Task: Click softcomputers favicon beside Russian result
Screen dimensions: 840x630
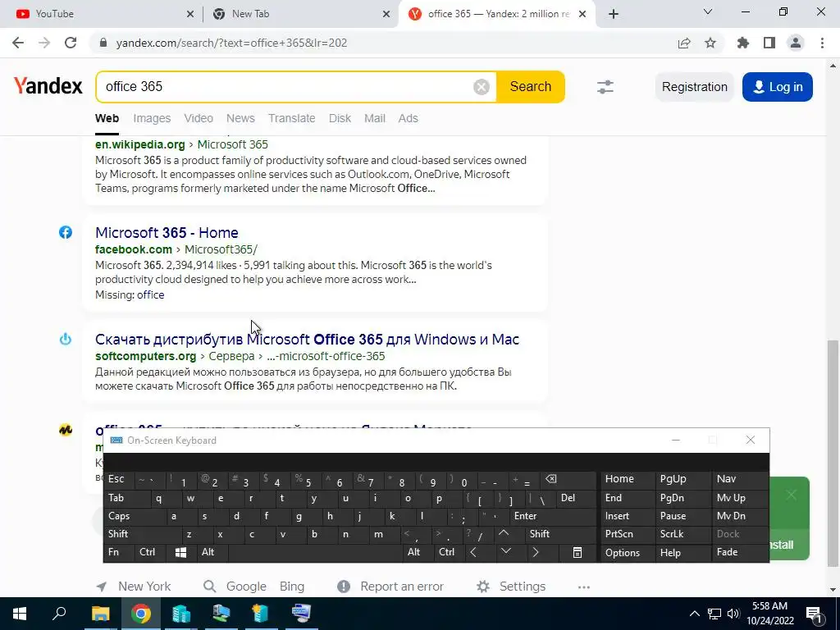Action: [x=66, y=339]
